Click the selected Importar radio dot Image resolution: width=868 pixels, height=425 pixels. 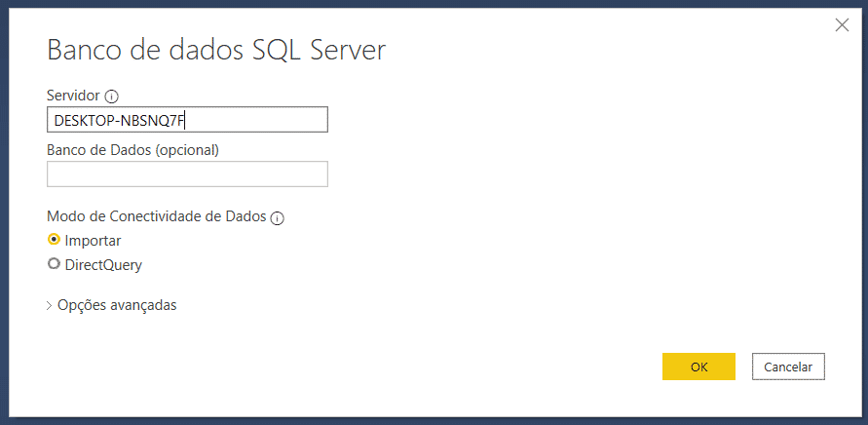54,240
